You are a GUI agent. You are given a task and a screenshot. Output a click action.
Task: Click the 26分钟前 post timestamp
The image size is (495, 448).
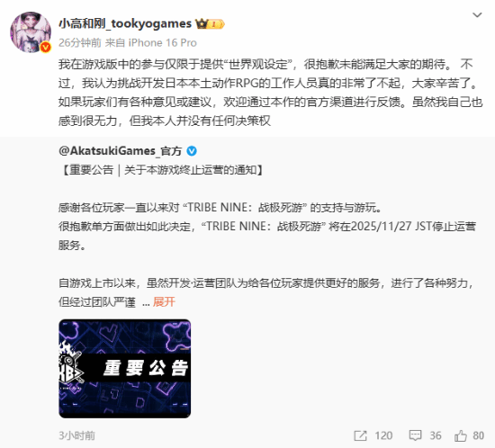pyautogui.click(x=79, y=42)
